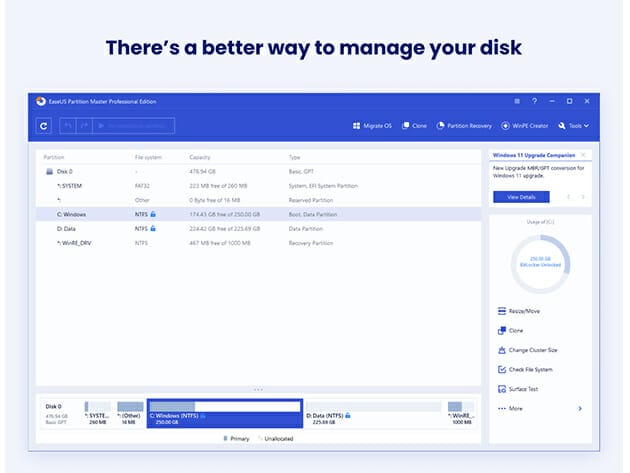Run Check File System
The height and width of the screenshot is (473, 630).
click(528, 370)
